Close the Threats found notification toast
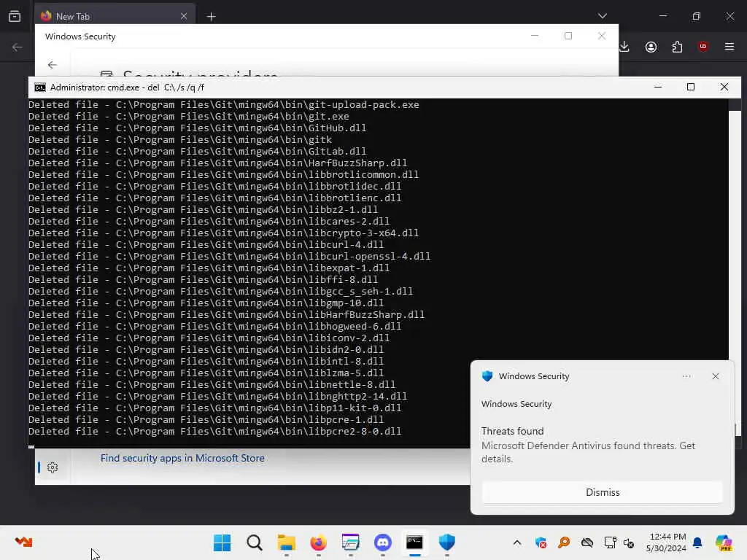 coord(715,376)
